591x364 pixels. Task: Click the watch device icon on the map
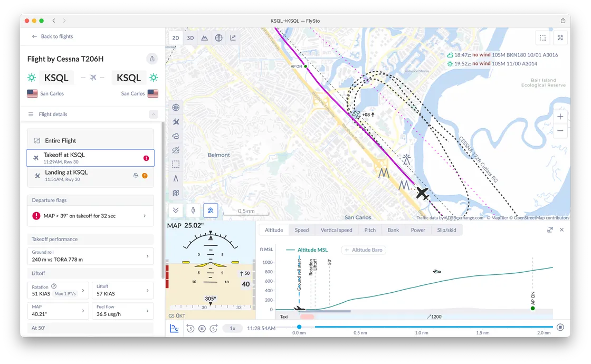(x=193, y=210)
